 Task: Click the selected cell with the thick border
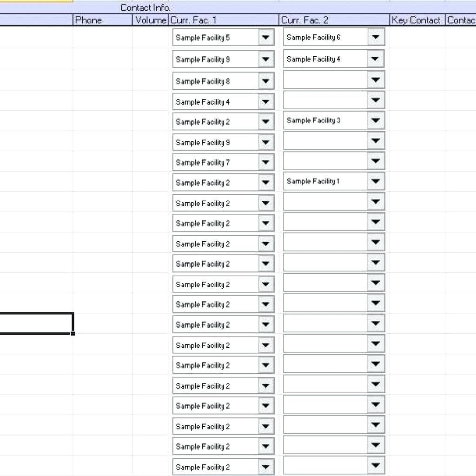tap(36, 324)
